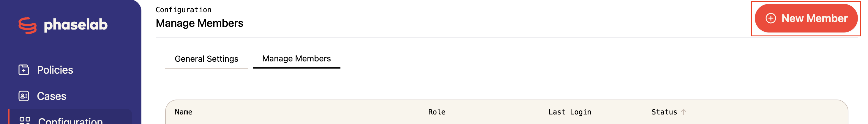Viewport: 868px width, 124px height.
Task: Click the phaselab wordmark text
Action: tap(75, 25)
